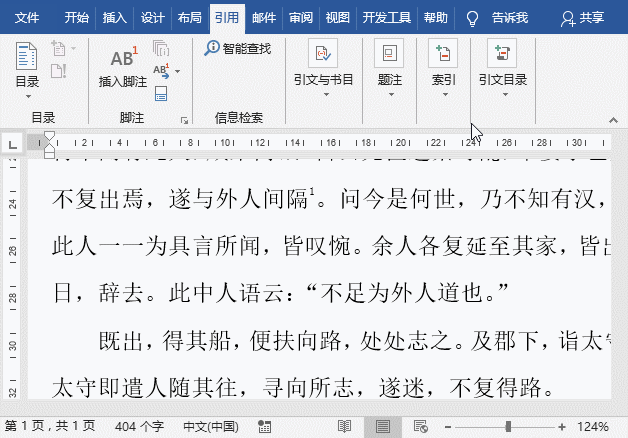Screen dimensions: 628x438
Task: Click the 中文(中国) language indicator
Action: click(x=211, y=427)
